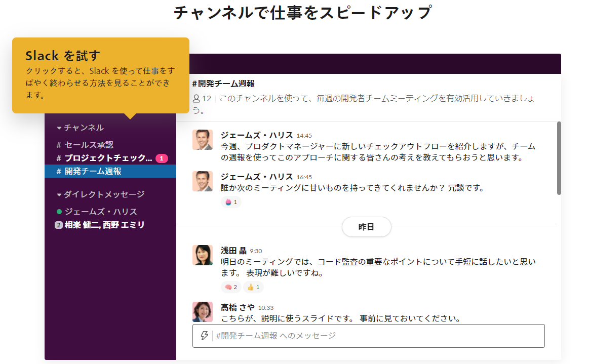Click the 9:30 message timestamp

coord(256,251)
